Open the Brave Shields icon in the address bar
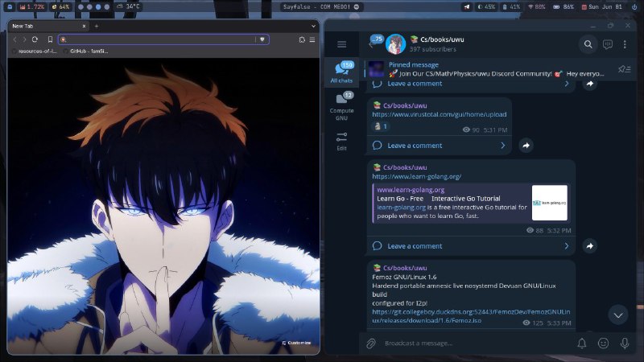This screenshot has height=362, width=644. [x=262, y=39]
